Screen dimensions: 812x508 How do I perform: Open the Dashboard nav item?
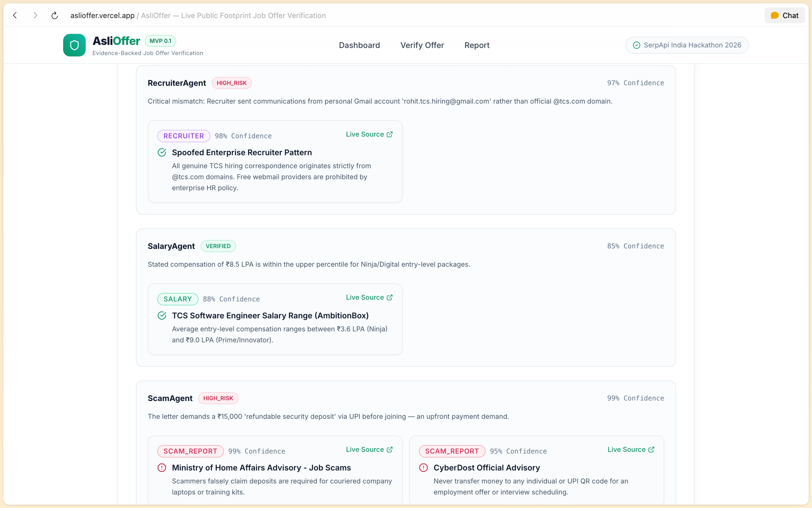tap(359, 45)
